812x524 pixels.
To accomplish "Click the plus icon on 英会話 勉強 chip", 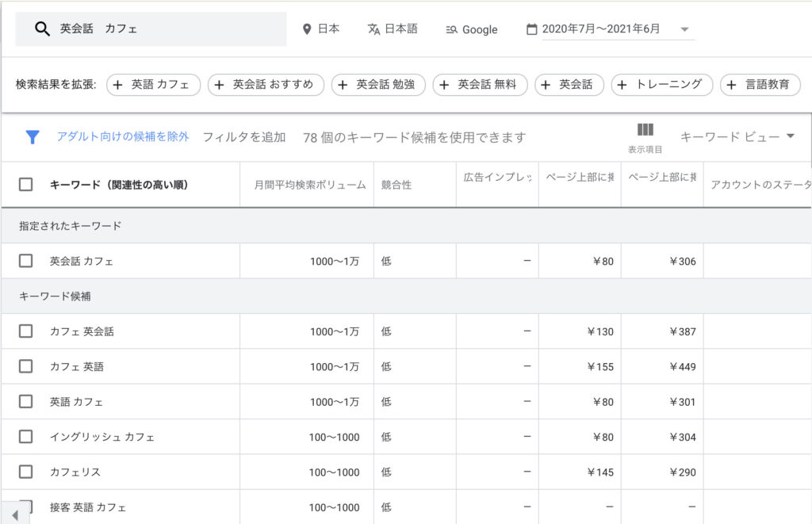I will 343,85.
